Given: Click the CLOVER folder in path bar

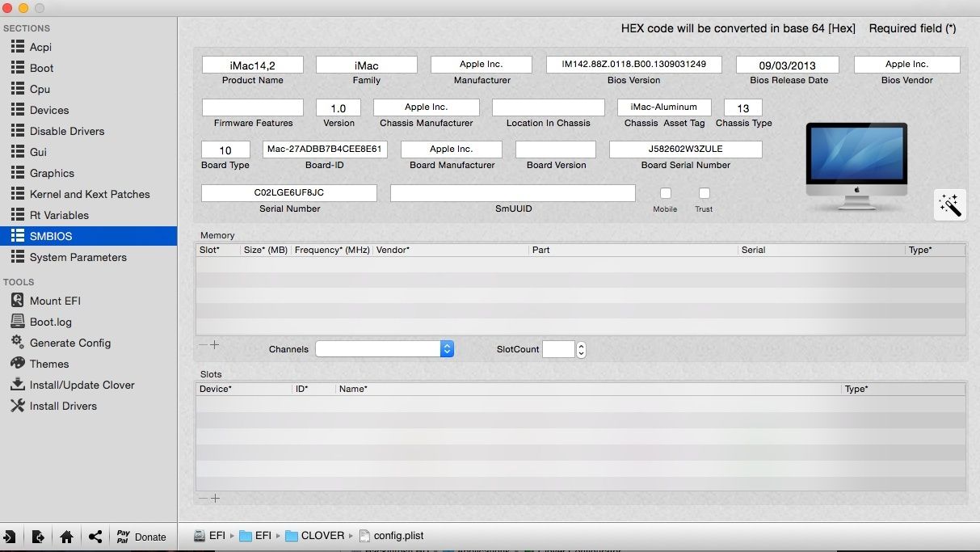Looking at the screenshot, I should [x=315, y=536].
